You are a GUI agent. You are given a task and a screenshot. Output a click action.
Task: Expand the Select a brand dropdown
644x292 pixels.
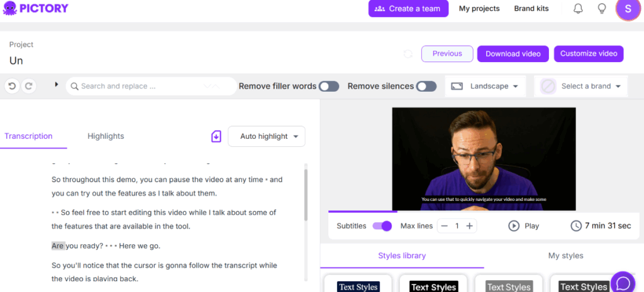[580, 86]
